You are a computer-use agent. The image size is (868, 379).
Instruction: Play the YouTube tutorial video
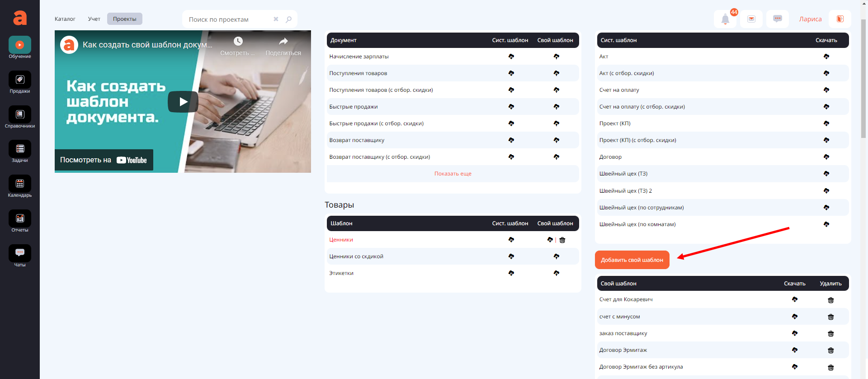pyautogui.click(x=183, y=102)
